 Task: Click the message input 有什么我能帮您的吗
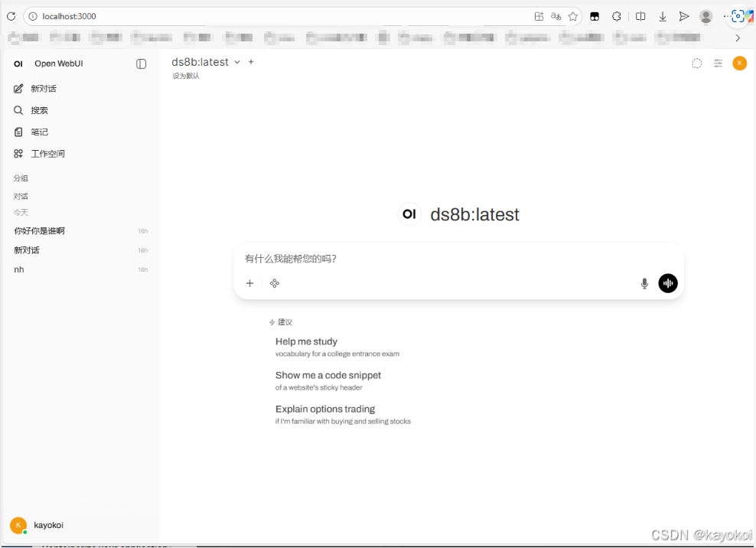pyautogui.click(x=458, y=259)
